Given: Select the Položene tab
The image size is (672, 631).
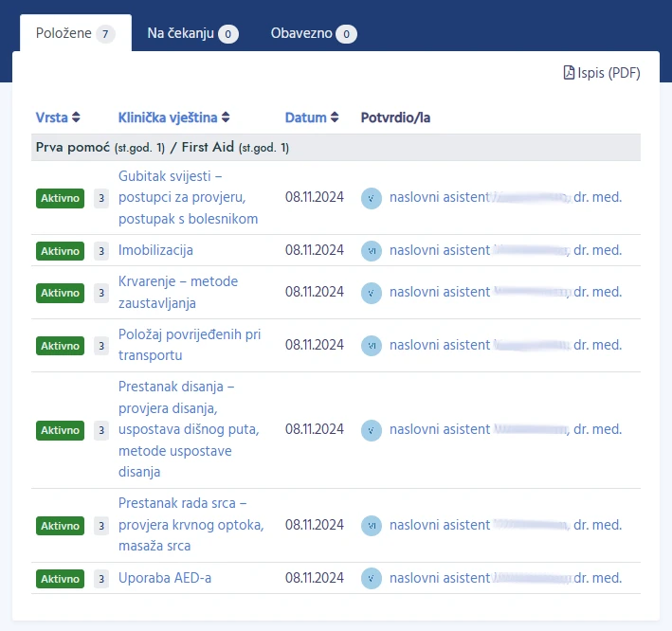Looking at the screenshot, I should 75,33.
